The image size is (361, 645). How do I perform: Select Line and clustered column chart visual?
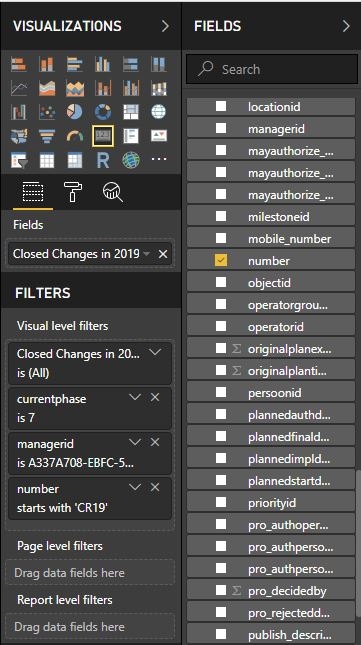point(130,88)
